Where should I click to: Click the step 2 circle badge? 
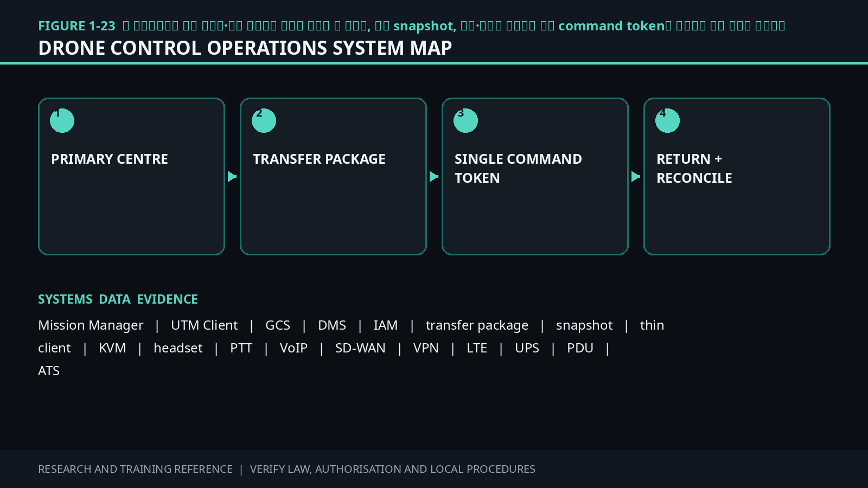264,120
